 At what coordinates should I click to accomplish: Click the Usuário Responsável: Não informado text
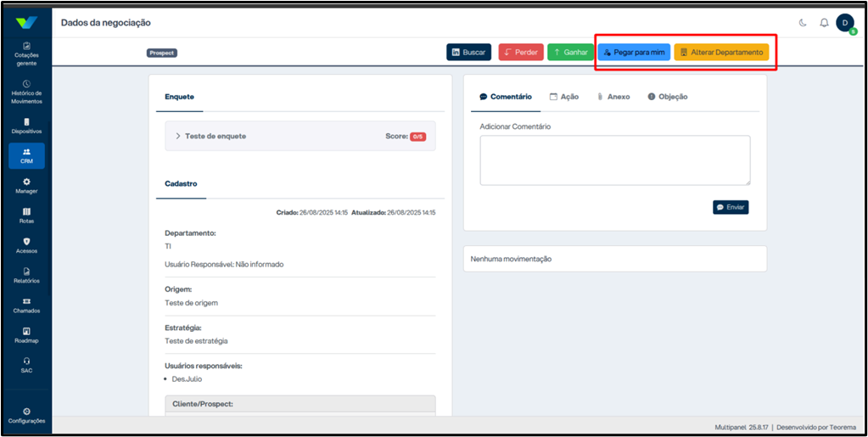224,265
